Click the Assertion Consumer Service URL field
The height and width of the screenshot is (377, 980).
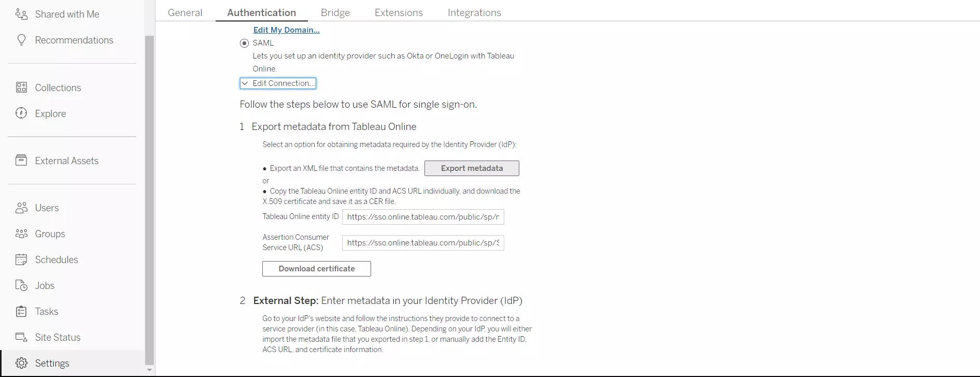tap(423, 243)
